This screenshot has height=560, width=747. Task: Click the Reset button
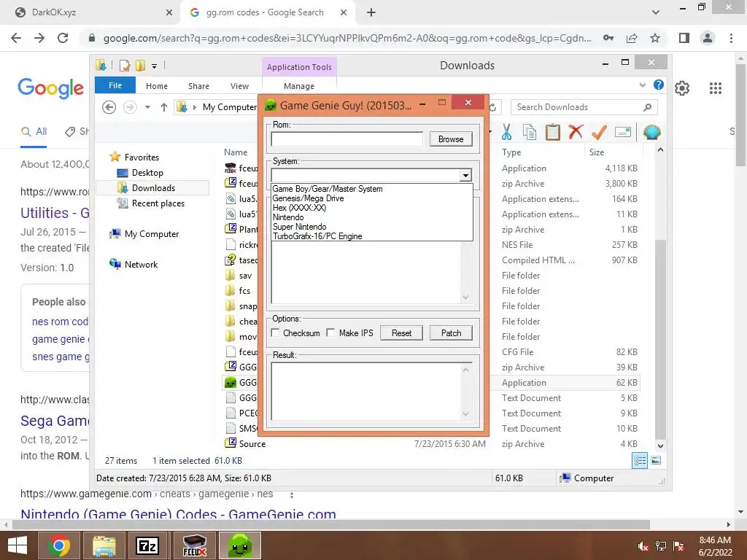pyautogui.click(x=402, y=332)
